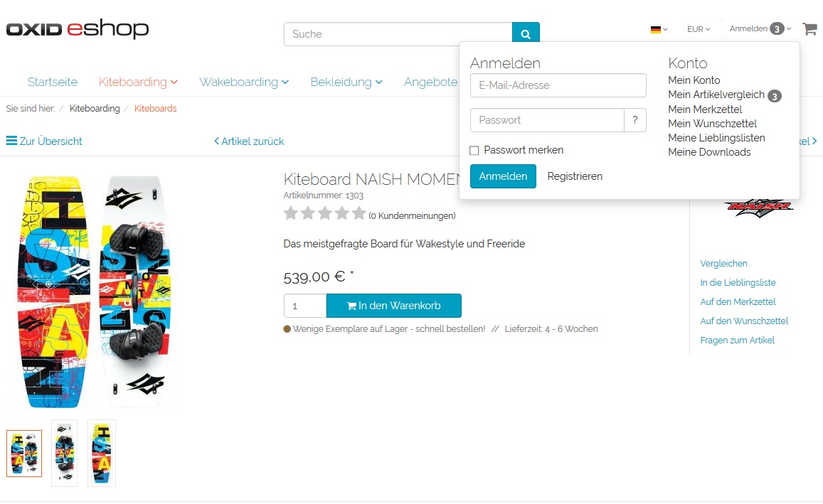Open the Bekleidung category dropdown
Screen dimensions: 823x504
point(346,82)
